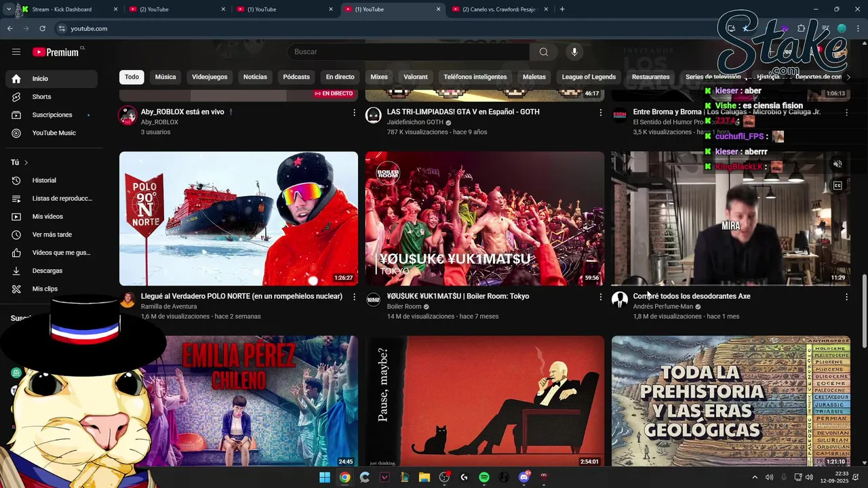
Task: Select the En directo filter chip
Action: coord(340,77)
